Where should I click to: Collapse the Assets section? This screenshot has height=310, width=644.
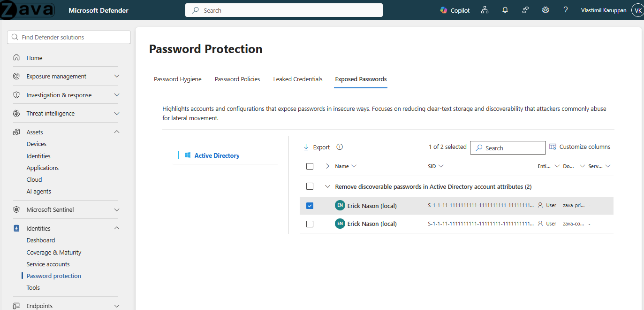[117, 132]
